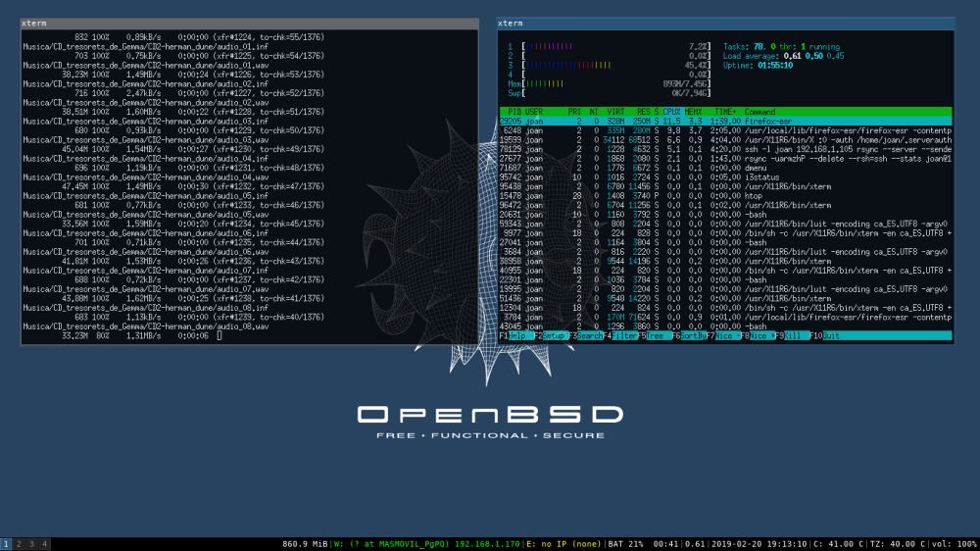Sort by the MEM% column header
Screen dimensions: 980x551
point(695,112)
